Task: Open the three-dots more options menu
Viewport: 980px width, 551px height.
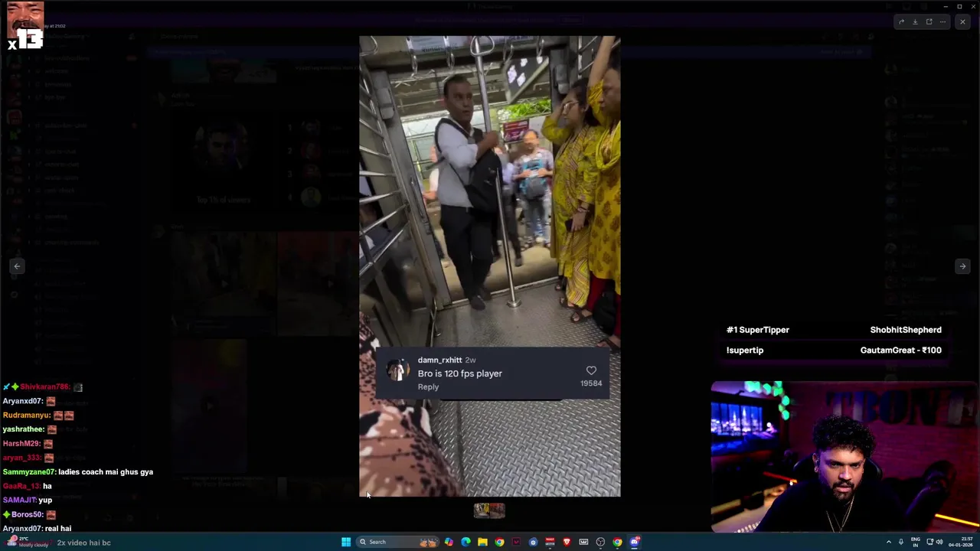Action: (x=942, y=22)
